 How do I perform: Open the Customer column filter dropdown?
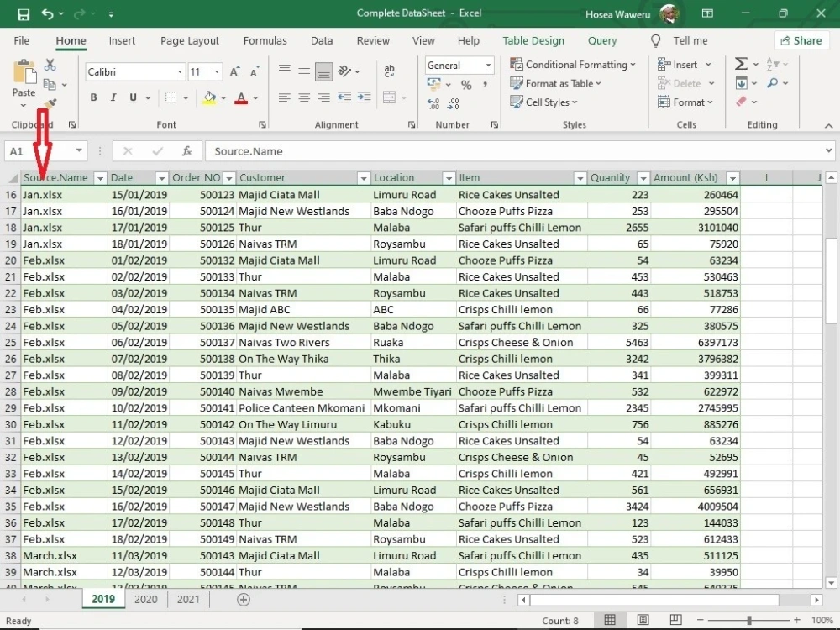pyautogui.click(x=363, y=178)
